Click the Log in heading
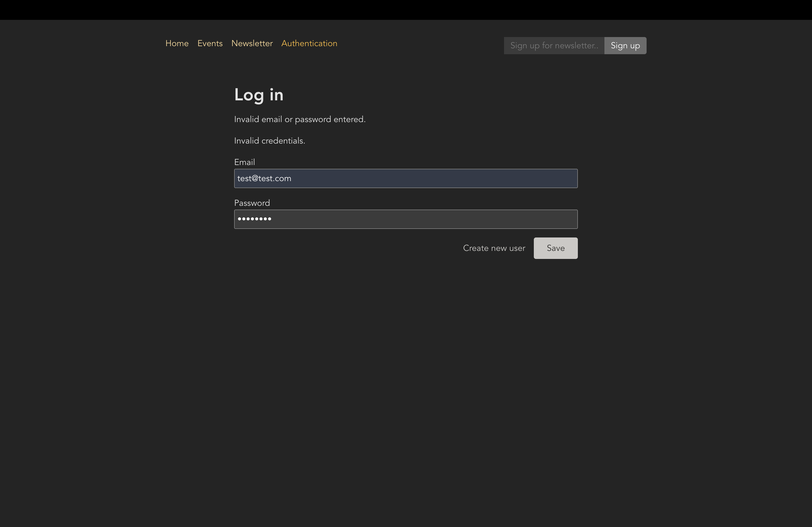Screen dimensions: 812x527 tap(259, 95)
